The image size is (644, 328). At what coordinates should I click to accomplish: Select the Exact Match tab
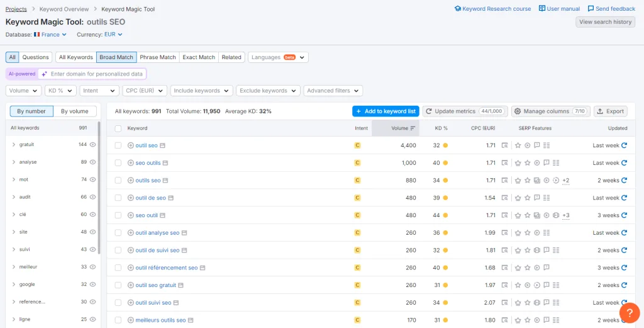(x=199, y=57)
